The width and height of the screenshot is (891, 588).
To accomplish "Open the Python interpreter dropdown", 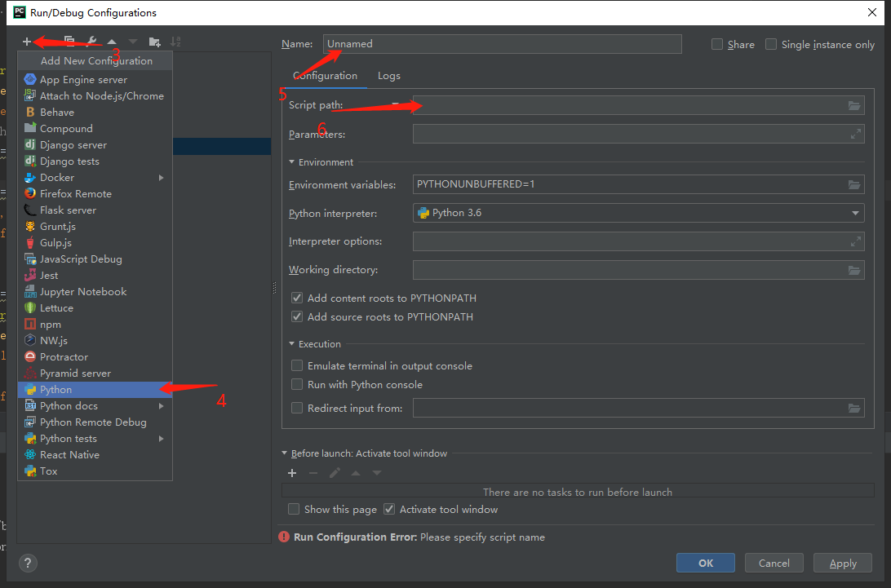I will [x=854, y=213].
